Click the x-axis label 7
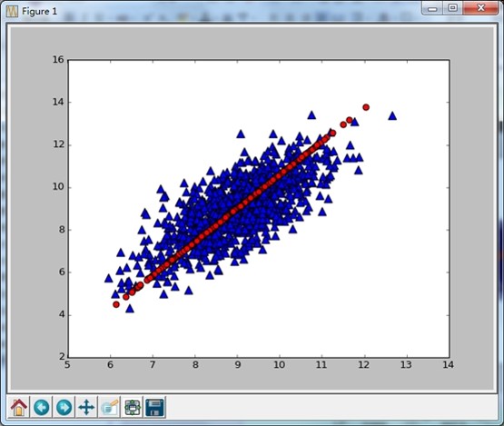This screenshot has width=504, height=426. [x=153, y=365]
